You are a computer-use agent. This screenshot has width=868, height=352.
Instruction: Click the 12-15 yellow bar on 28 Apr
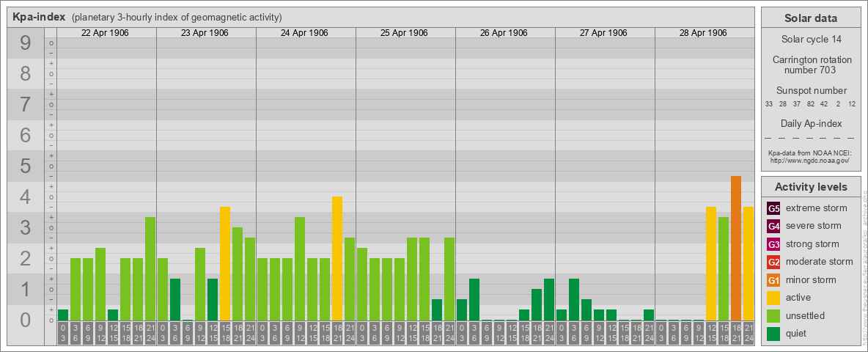point(711,264)
